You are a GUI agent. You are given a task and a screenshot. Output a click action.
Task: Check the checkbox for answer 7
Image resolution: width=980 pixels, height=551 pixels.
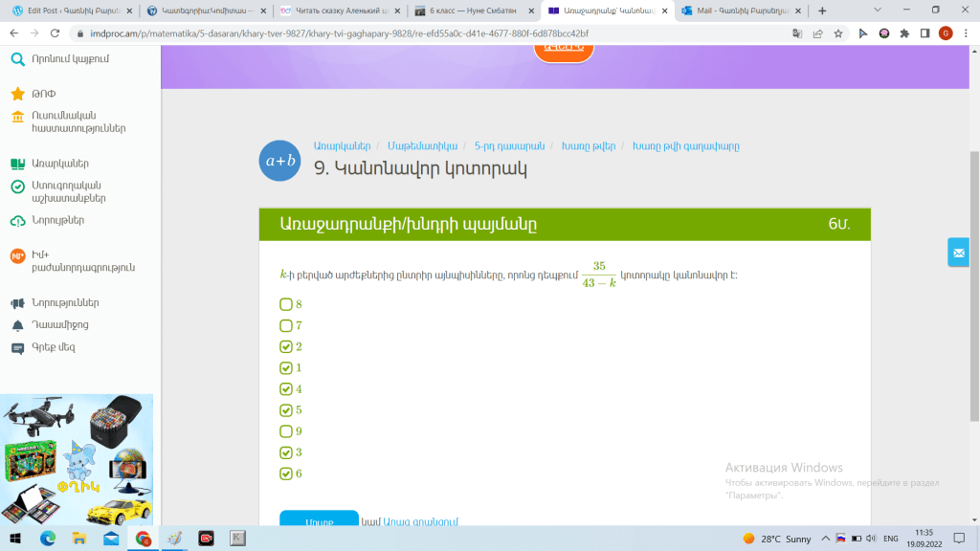coord(285,325)
